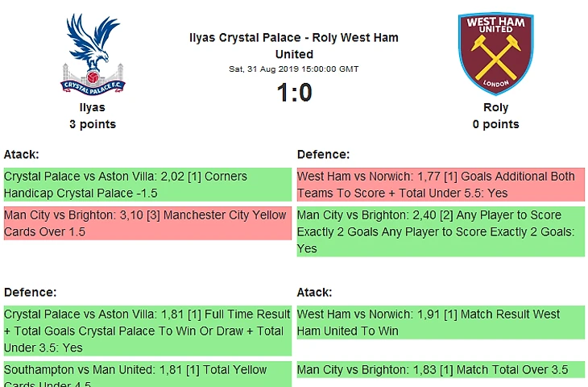Screen dimensions: 588x387
Task: Click the lower-right 'Atack:' heading
Action: pos(315,292)
